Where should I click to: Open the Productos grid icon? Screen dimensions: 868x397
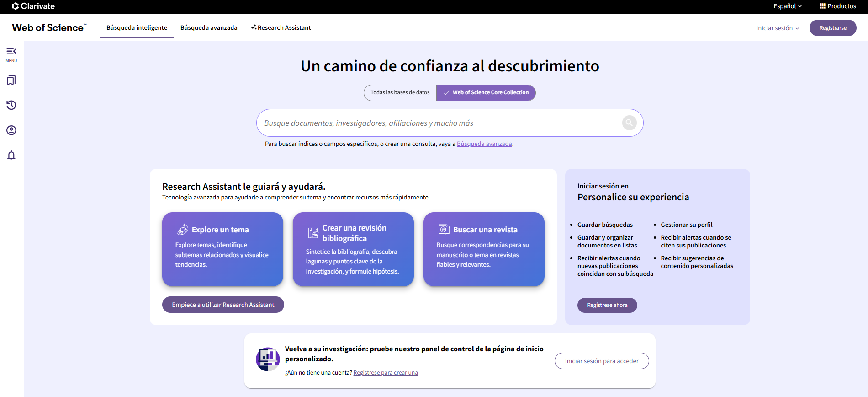pos(822,6)
